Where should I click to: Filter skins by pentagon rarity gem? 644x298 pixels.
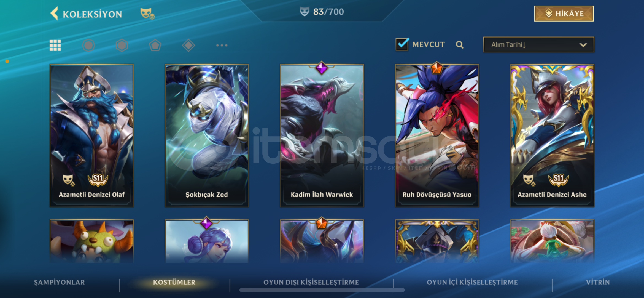pyautogui.click(x=155, y=45)
